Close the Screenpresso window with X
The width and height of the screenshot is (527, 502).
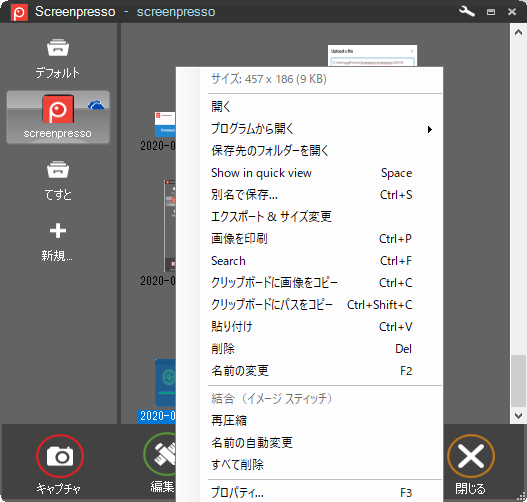click(x=512, y=12)
